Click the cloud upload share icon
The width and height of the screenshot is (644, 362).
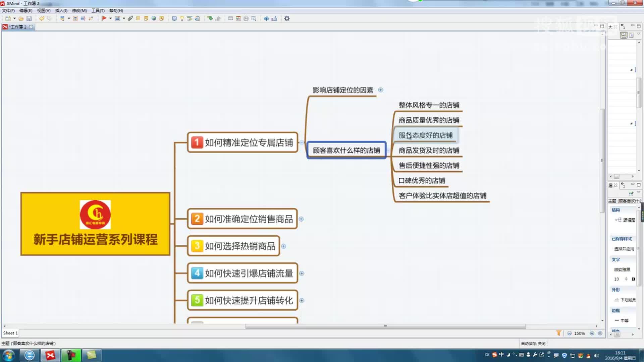coord(266,18)
